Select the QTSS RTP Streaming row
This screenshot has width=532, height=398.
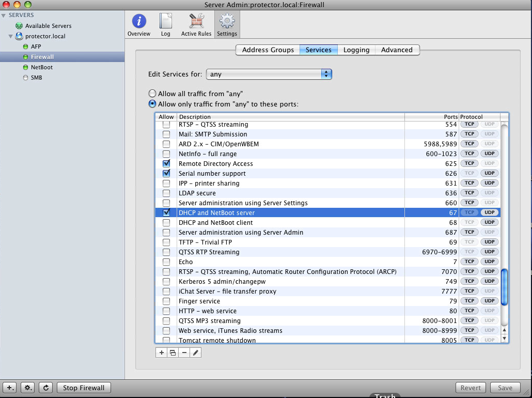(x=327, y=252)
